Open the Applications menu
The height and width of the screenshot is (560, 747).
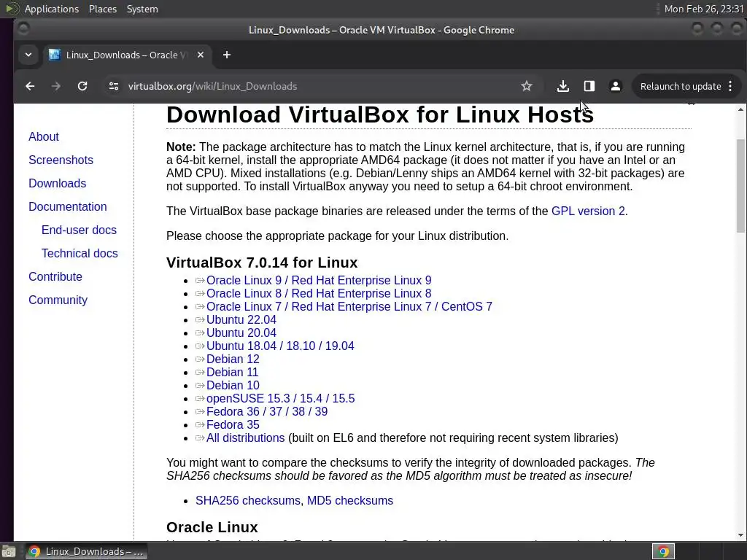[52, 9]
